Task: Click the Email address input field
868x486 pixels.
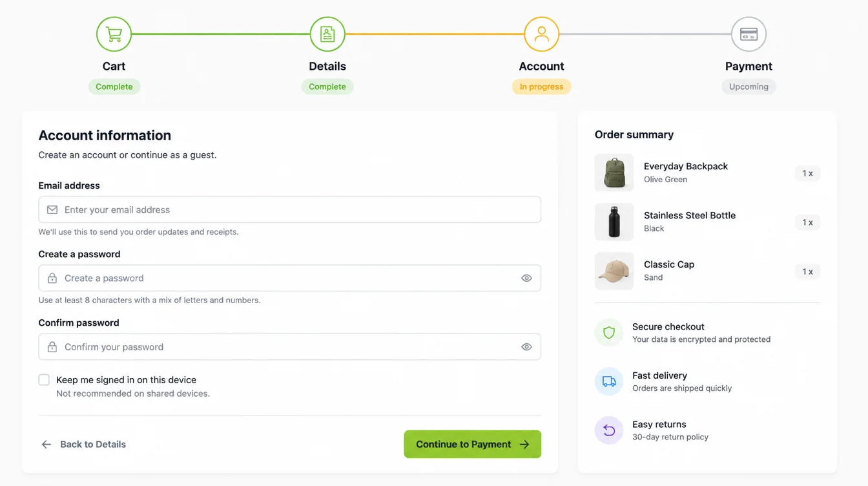Action: pyautogui.click(x=289, y=210)
